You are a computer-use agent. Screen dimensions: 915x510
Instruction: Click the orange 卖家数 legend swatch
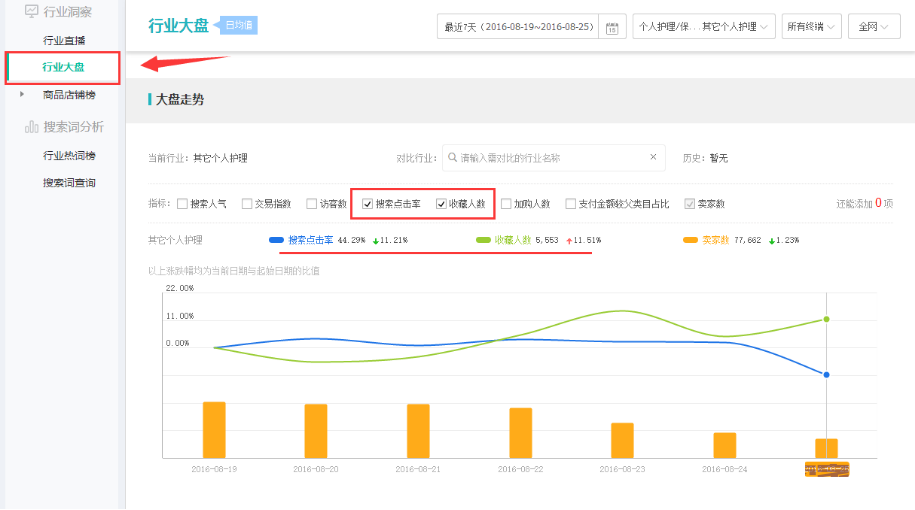click(x=690, y=240)
